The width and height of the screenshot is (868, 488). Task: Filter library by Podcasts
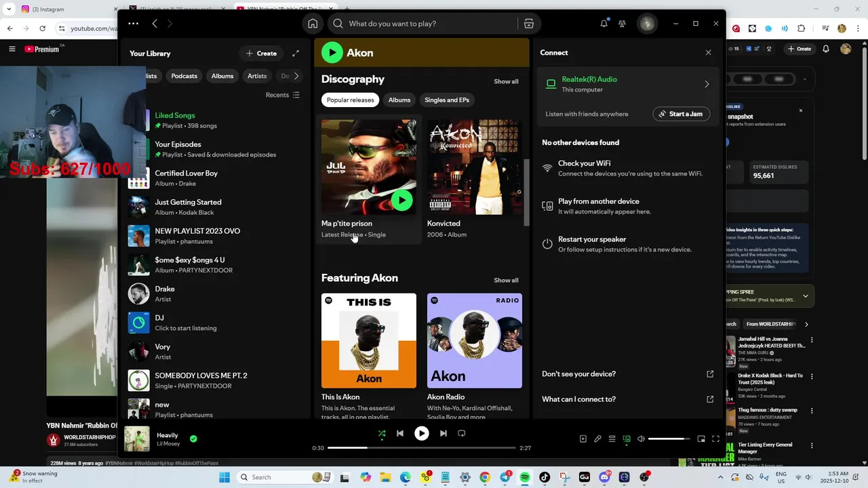pyautogui.click(x=184, y=76)
